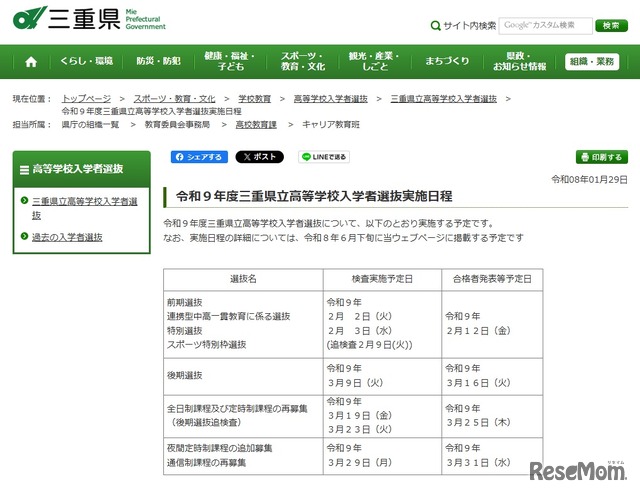This screenshot has width=640, height=494.
Task: Click date 3月16日(火) in table
Action: (479, 383)
